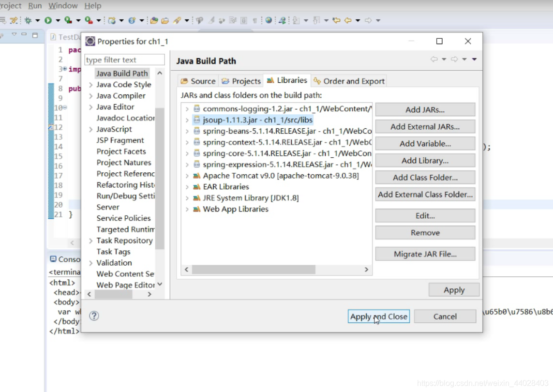The height and width of the screenshot is (392, 553).
Task: Switch to the Source tab
Action: tap(198, 81)
